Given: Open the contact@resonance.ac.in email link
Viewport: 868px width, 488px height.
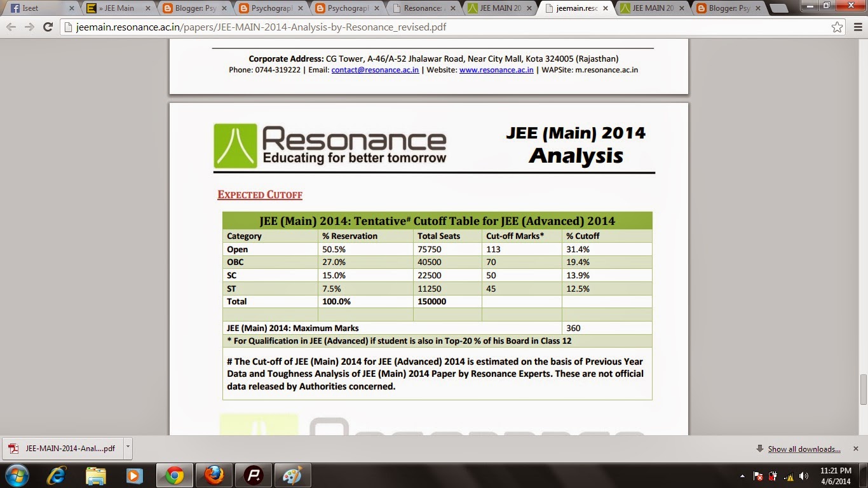Looking at the screenshot, I should (375, 70).
